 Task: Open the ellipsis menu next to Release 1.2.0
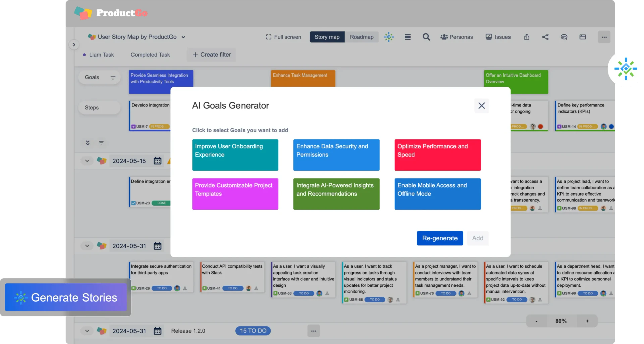tap(314, 331)
